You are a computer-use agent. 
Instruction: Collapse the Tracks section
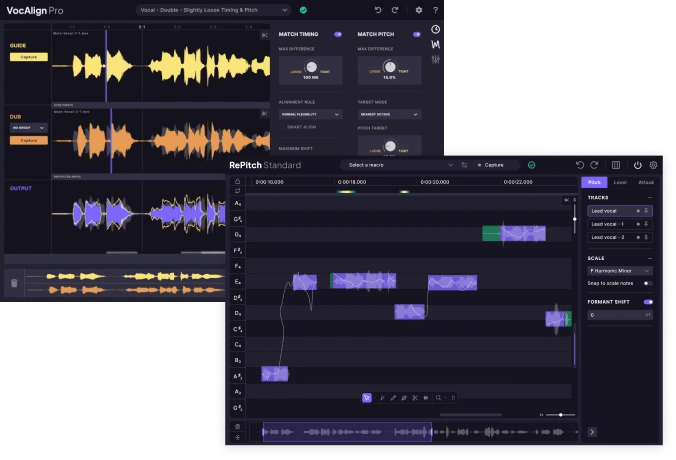coord(649,197)
